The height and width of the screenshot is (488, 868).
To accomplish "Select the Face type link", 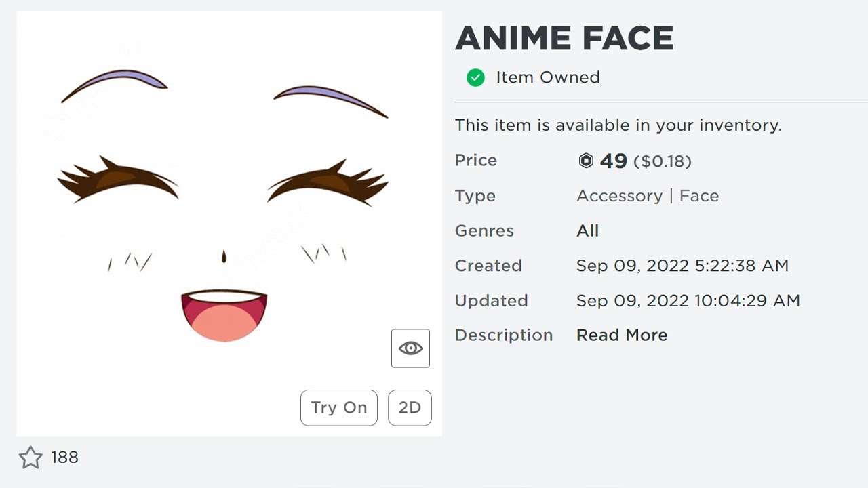I will click(698, 196).
